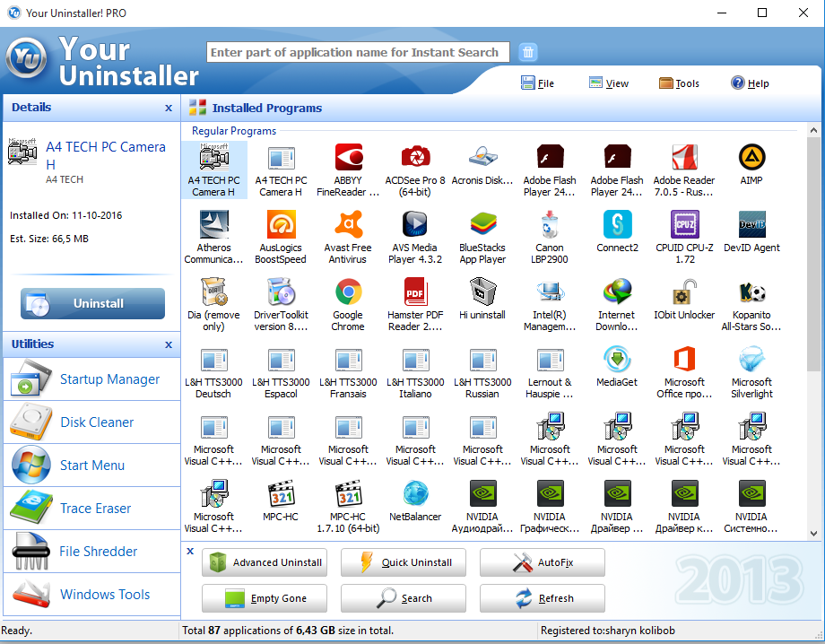Close the Details panel
825x644 pixels.
[169, 108]
